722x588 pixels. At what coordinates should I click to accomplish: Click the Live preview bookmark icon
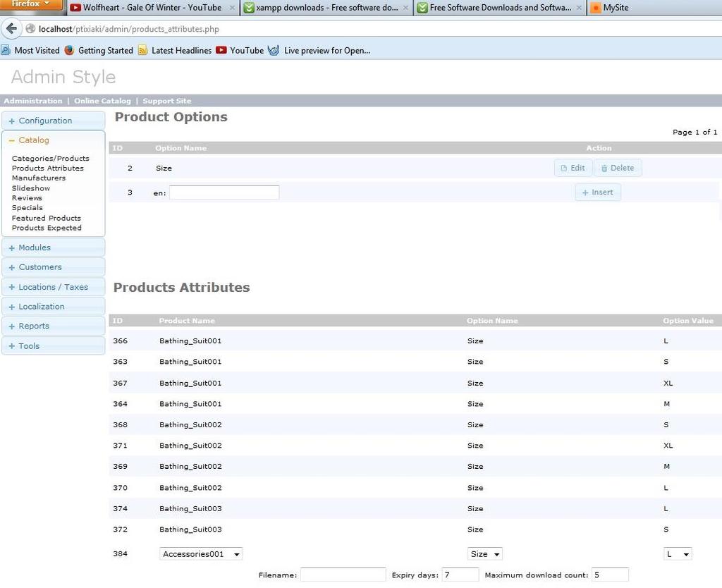tap(274, 50)
